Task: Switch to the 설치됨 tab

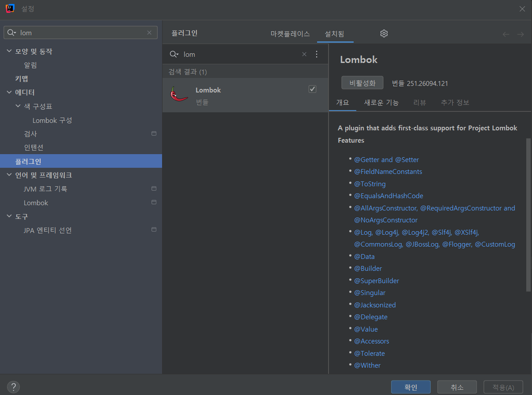Action: (335, 34)
